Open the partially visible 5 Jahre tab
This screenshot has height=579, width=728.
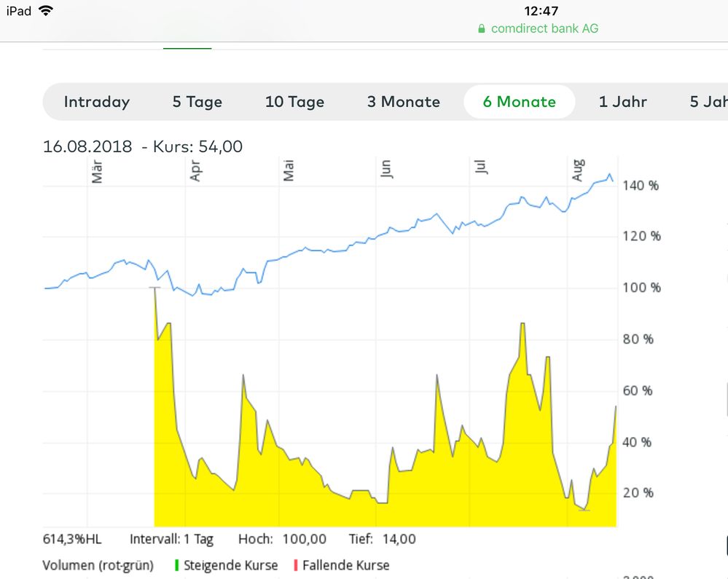(708, 102)
